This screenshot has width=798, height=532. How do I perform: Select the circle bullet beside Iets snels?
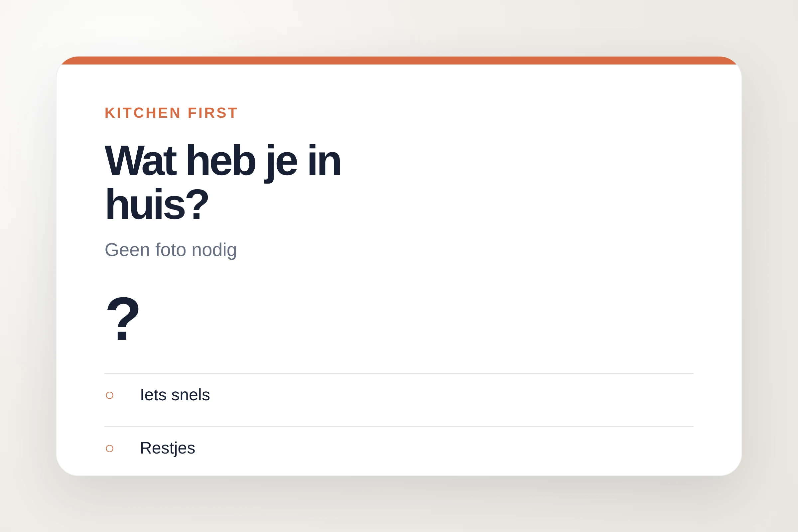[110, 395]
